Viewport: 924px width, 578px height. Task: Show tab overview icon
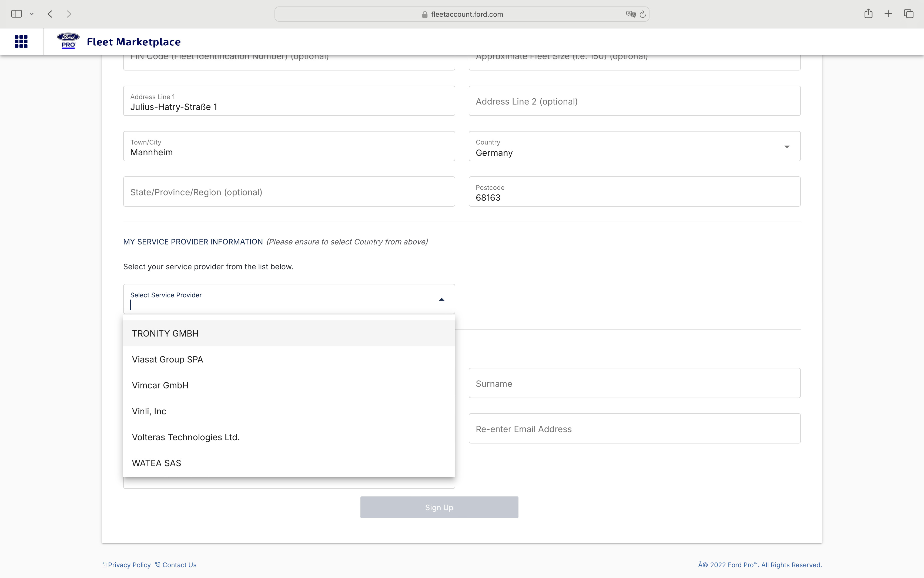click(909, 14)
